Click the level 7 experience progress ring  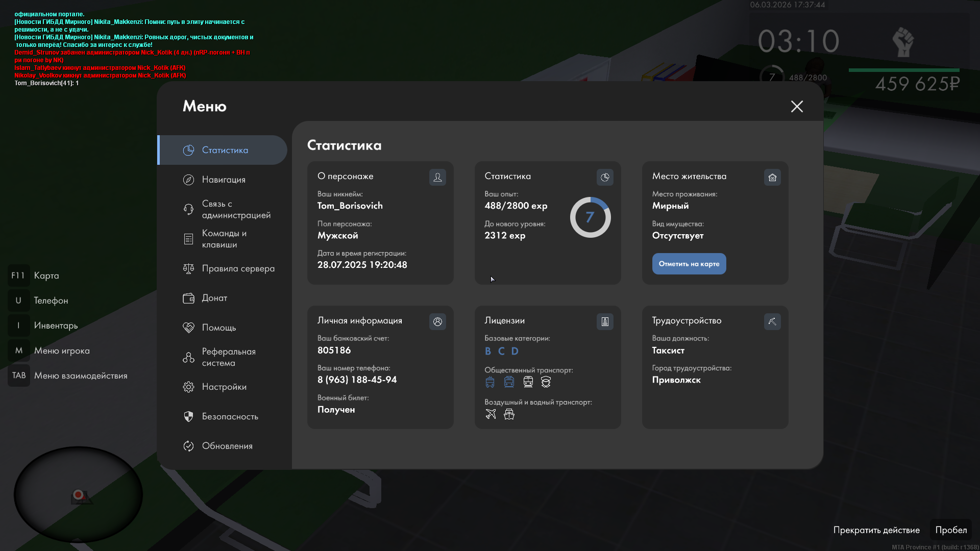coord(590,217)
